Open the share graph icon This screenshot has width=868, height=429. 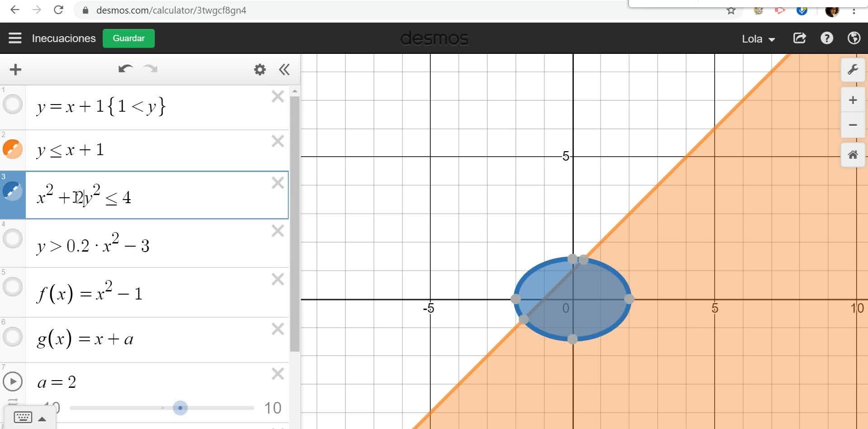click(800, 38)
